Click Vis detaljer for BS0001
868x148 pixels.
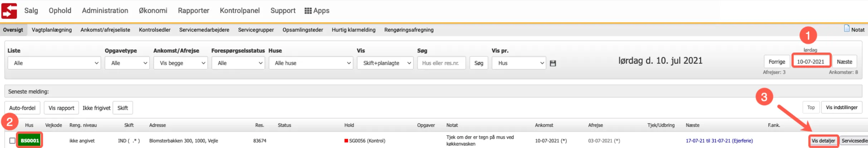823,141
